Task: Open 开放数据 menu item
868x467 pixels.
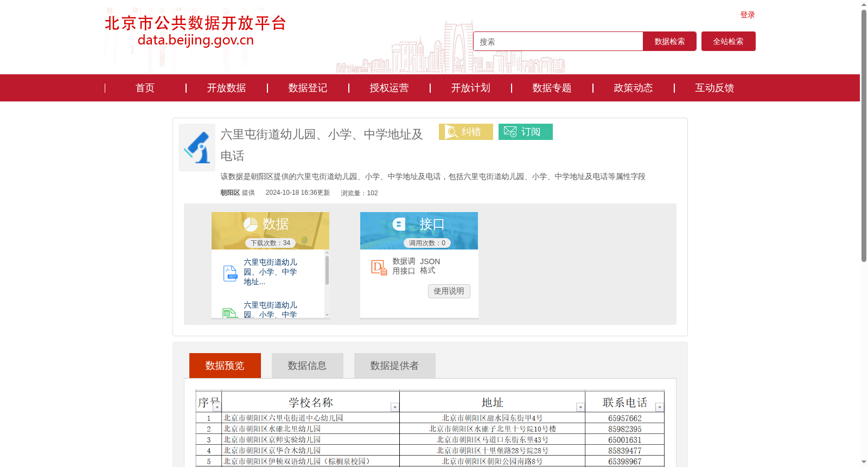Action: click(226, 88)
